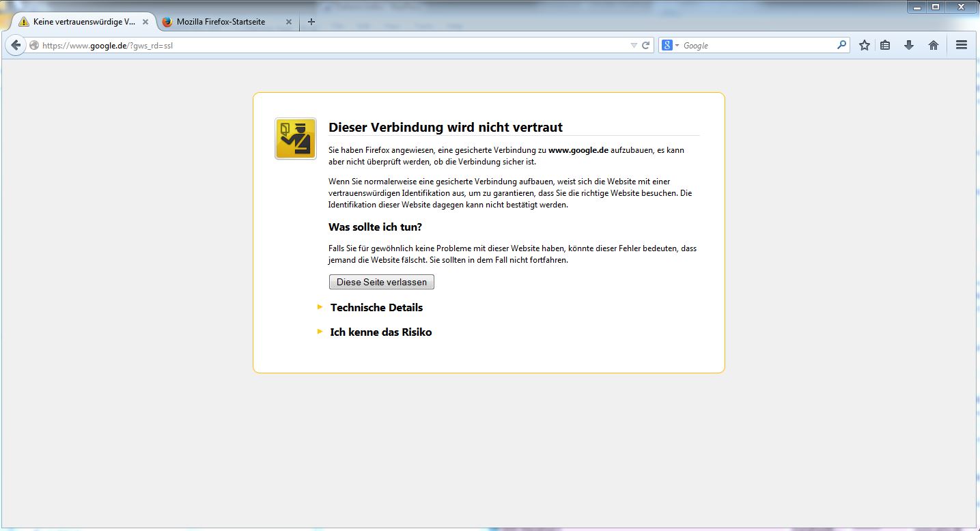Show bookmarks list icon
980x531 pixels.
(885, 46)
